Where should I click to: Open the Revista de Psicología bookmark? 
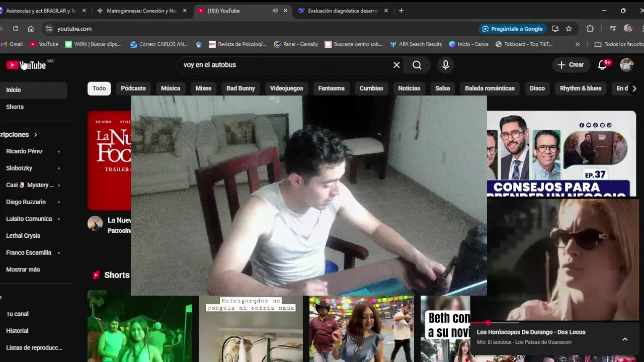237,44
